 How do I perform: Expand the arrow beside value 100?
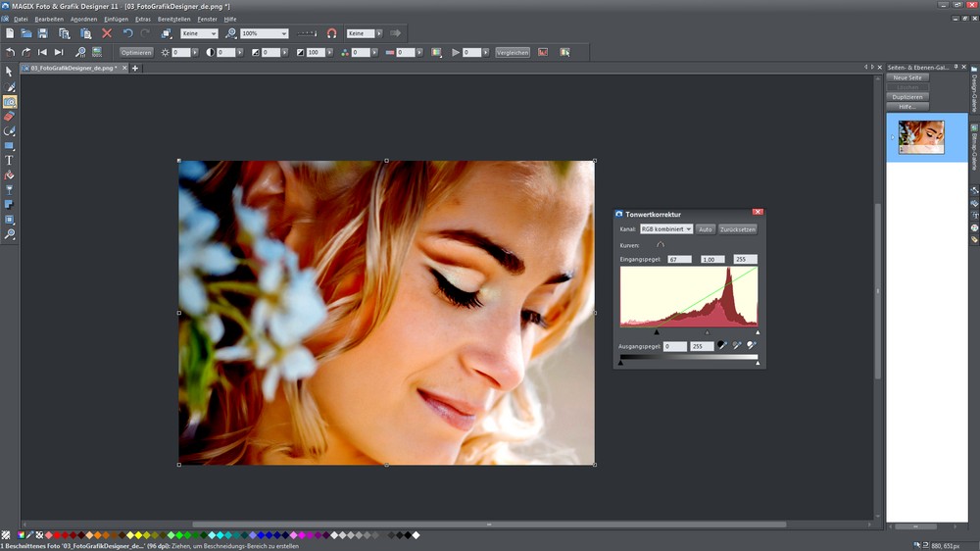(x=330, y=53)
